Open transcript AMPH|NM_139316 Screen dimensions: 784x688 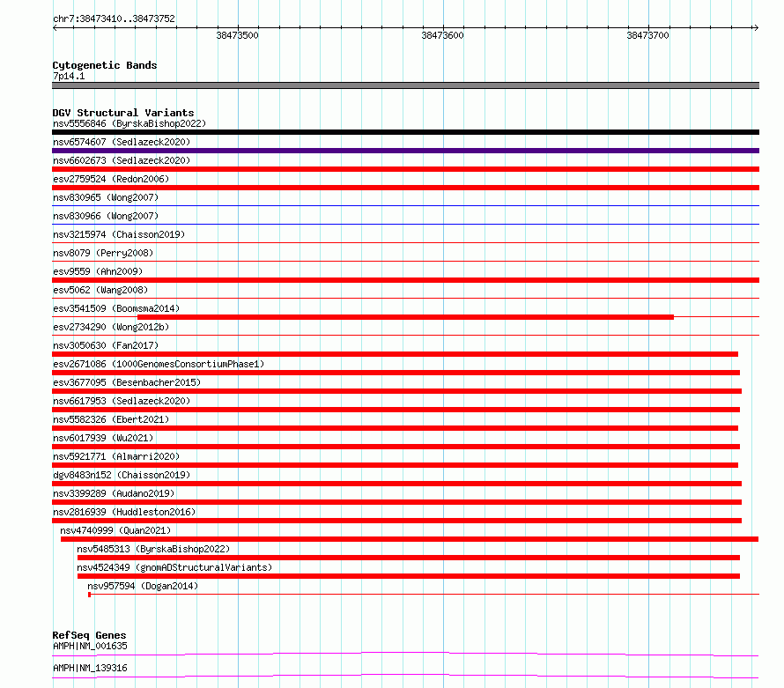[x=90, y=668]
